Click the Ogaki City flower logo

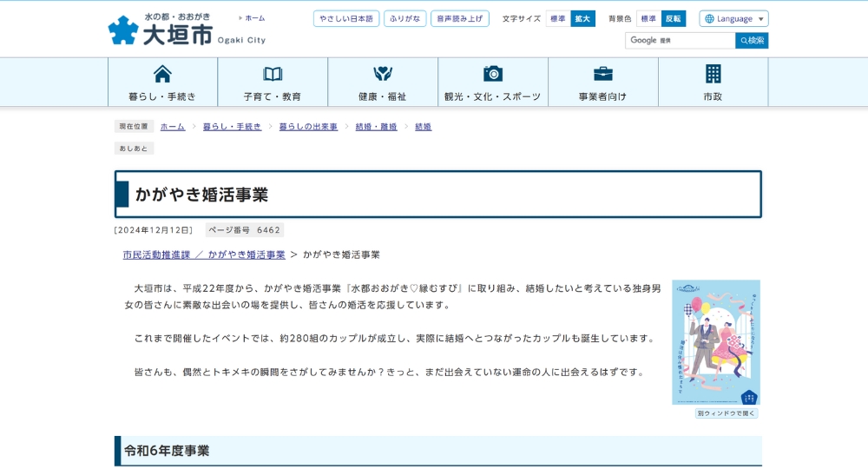(x=123, y=30)
